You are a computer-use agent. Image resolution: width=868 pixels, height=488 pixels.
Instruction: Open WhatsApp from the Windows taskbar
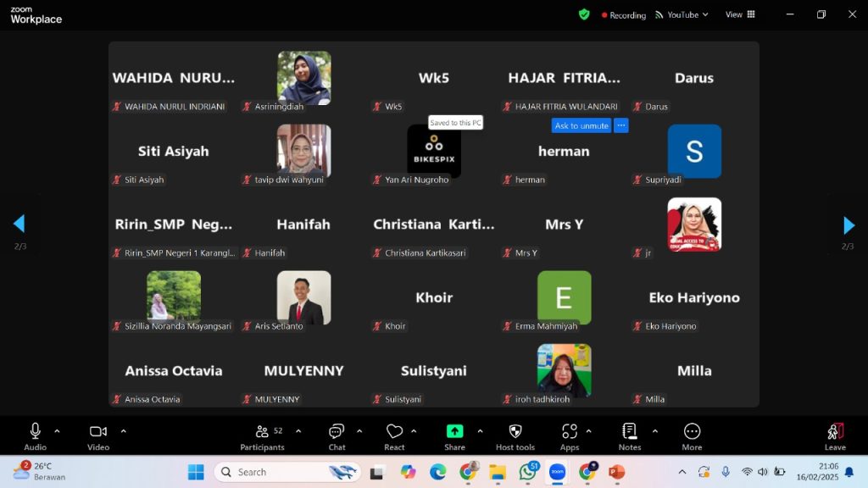528,472
